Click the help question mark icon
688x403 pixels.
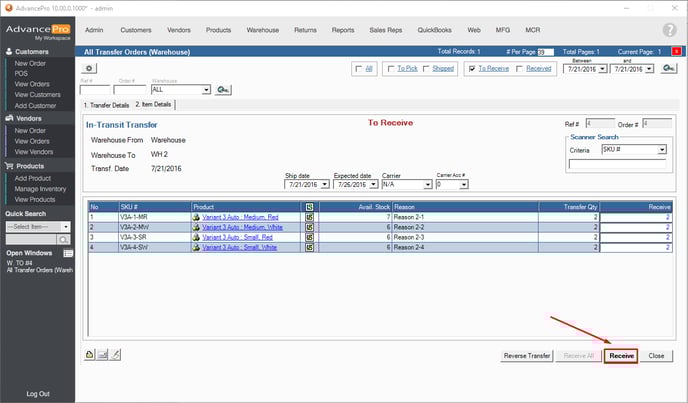tap(669, 30)
